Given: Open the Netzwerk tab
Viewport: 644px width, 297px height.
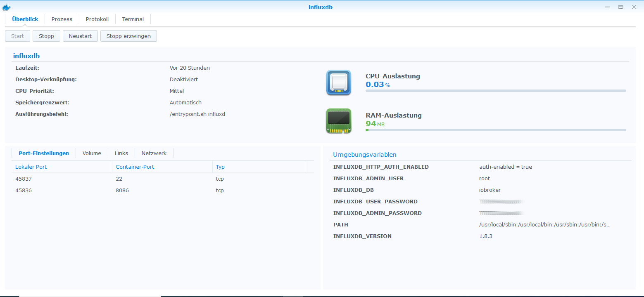Looking at the screenshot, I should point(154,153).
